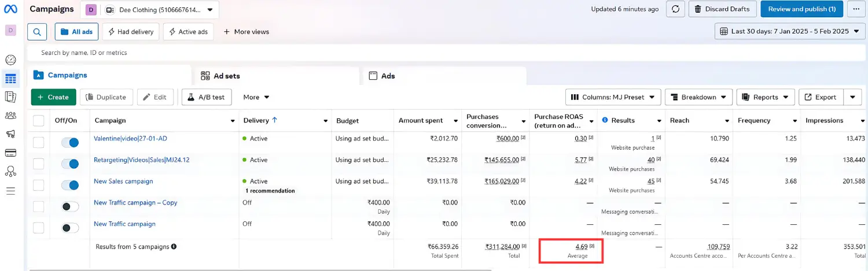Check the New Traffic campaign – Copy checkbox
The width and height of the screenshot is (868, 271).
38,206
